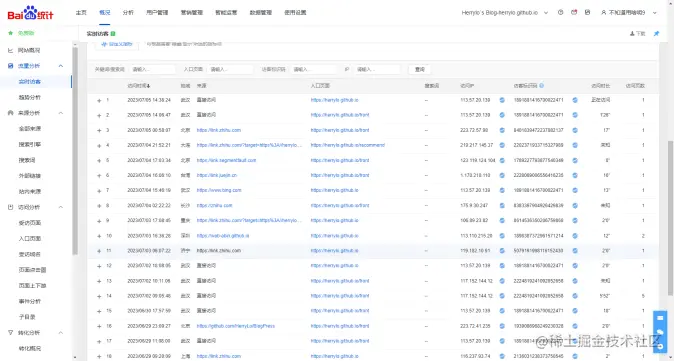Open the https://www.bing.com source link
This screenshot has height=361, width=674.
click(x=219, y=190)
